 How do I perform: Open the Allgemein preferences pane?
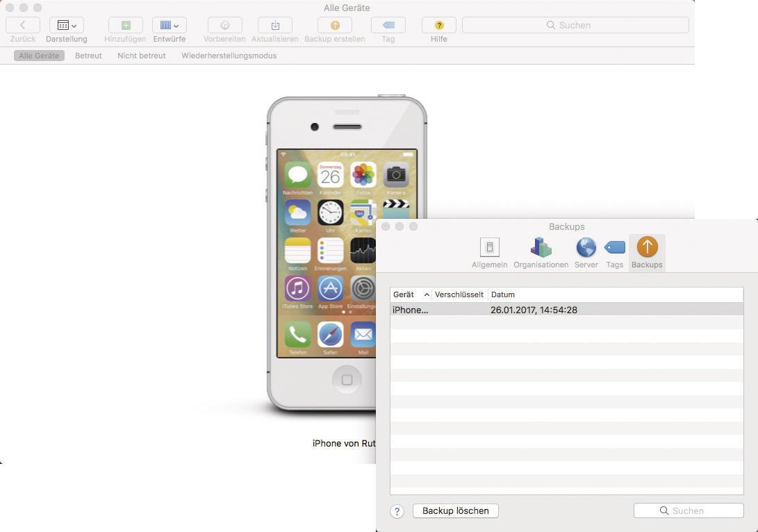pyautogui.click(x=490, y=253)
